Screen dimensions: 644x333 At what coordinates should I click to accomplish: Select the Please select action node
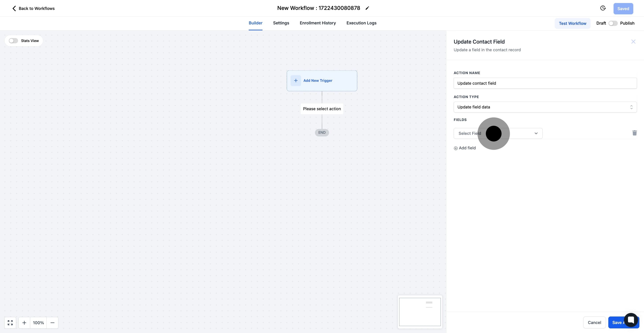pyautogui.click(x=322, y=109)
